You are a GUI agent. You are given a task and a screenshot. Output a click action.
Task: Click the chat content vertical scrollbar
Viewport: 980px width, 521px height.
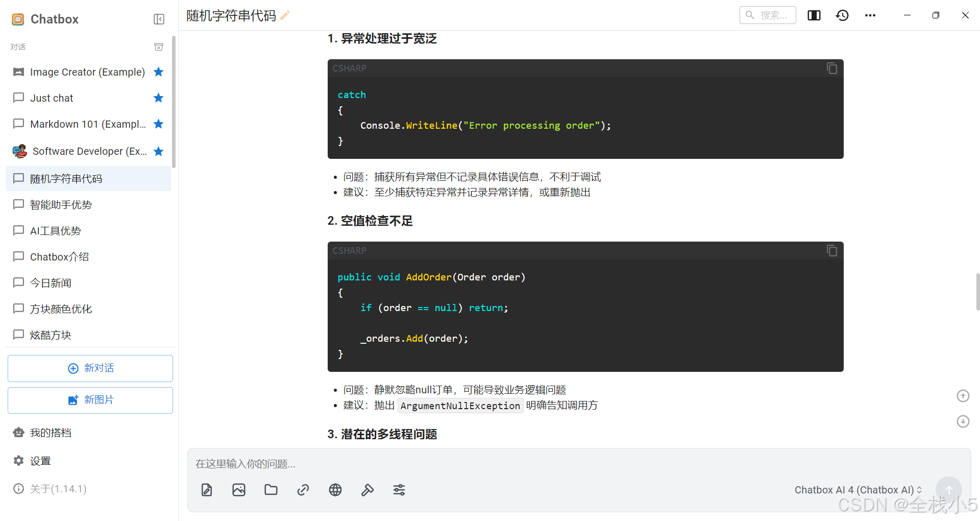pos(977,292)
